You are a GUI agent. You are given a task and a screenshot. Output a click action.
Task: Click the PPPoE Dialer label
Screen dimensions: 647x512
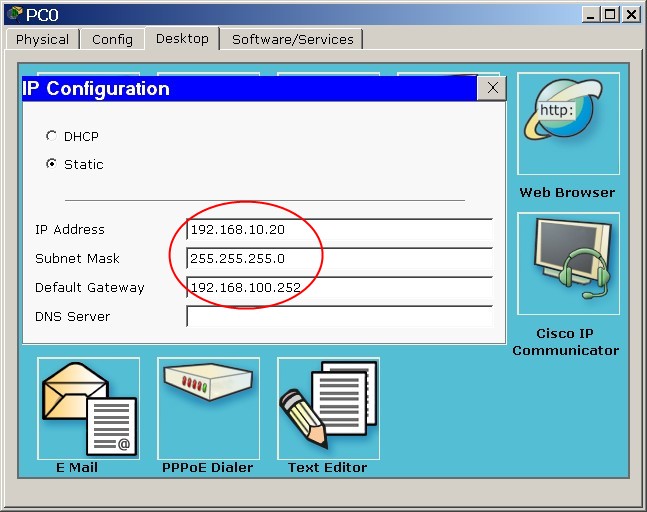(208, 467)
